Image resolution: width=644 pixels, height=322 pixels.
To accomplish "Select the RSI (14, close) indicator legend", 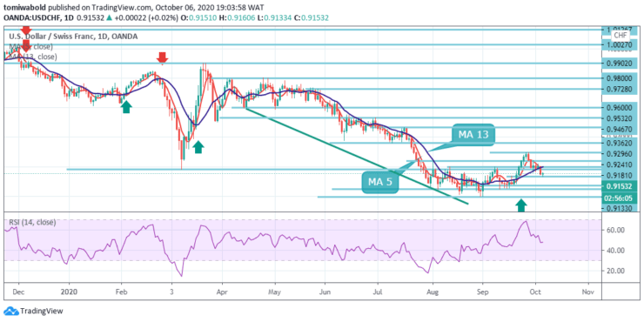I will tap(32, 223).
